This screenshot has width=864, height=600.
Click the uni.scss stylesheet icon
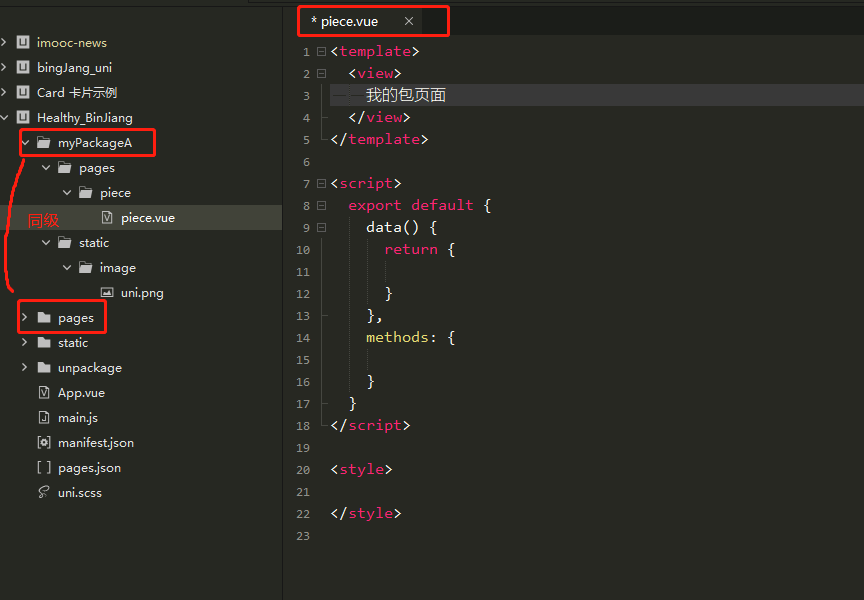[44, 493]
